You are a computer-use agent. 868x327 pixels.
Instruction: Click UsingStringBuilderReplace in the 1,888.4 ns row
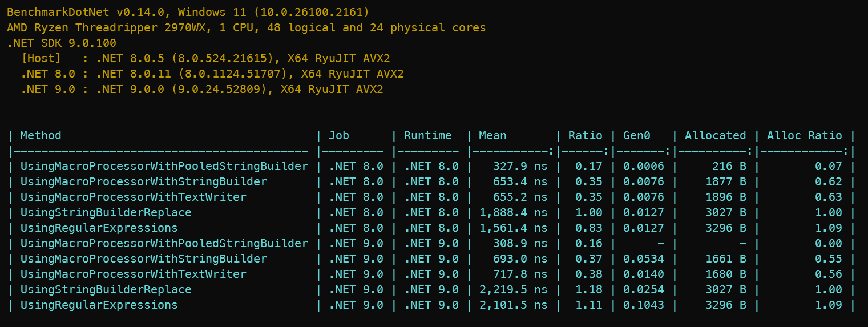pyautogui.click(x=106, y=212)
